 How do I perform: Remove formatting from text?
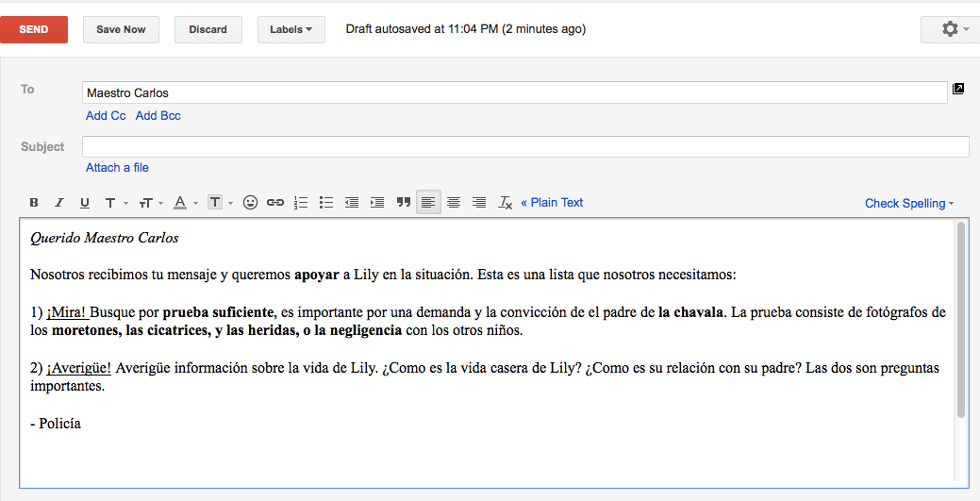pos(506,203)
